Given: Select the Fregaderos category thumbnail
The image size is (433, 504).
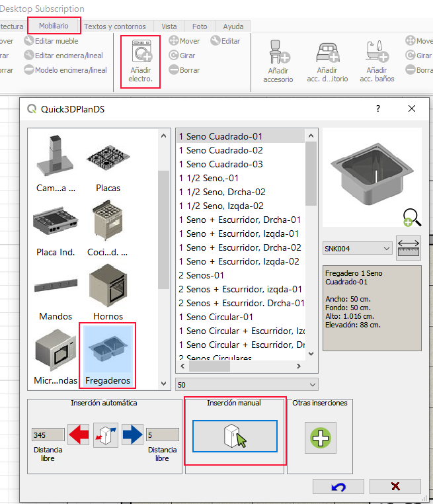Looking at the screenshot, I should tap(106, 354).
